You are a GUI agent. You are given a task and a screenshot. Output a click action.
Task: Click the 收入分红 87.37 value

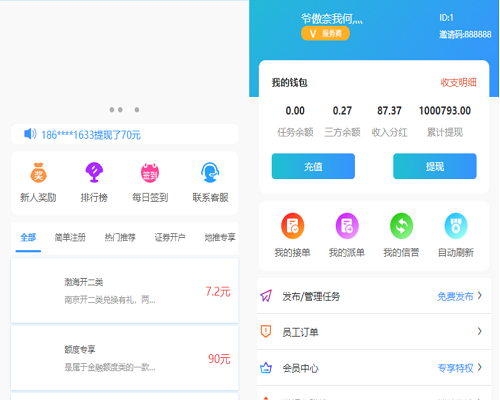[x=389, y=111]
